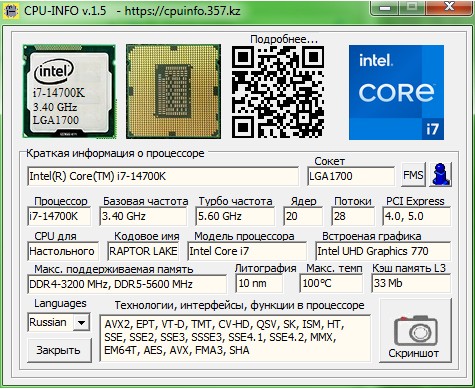Click the Закрыть button
The image size is (475, 389).
point(59,350)
